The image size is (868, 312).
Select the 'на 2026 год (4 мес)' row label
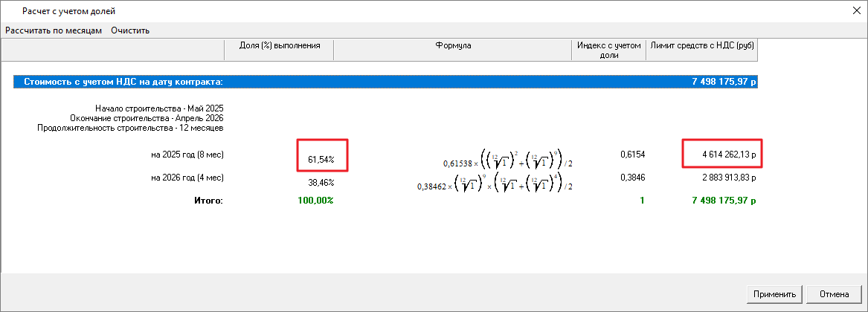tap(187, 178)
